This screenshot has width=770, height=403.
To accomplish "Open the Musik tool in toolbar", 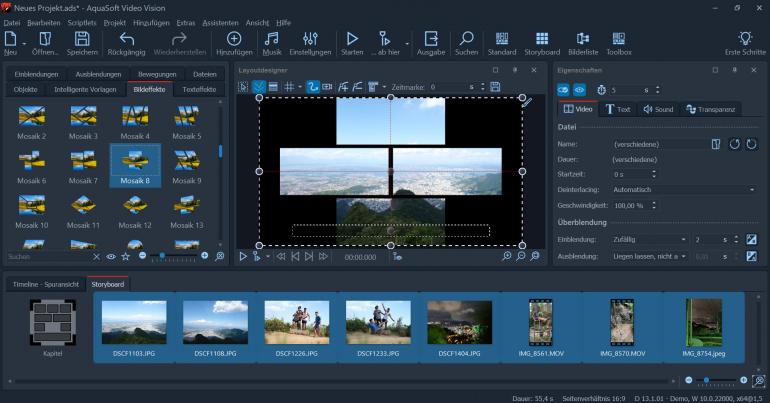I will [271, 39].
